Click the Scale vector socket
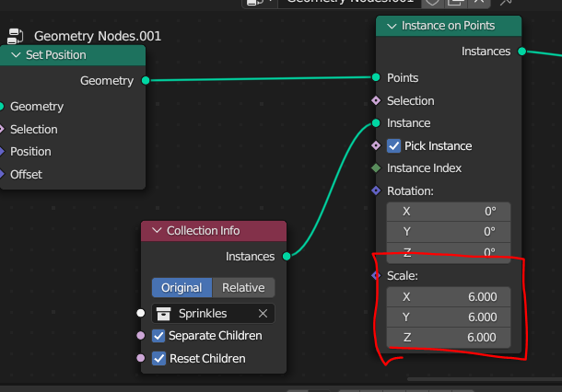 376,276
